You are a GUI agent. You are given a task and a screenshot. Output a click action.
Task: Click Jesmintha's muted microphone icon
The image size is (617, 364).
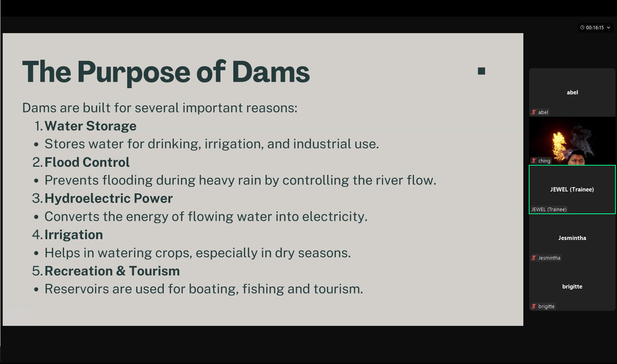pyautogui.click(x=534, y=258)
